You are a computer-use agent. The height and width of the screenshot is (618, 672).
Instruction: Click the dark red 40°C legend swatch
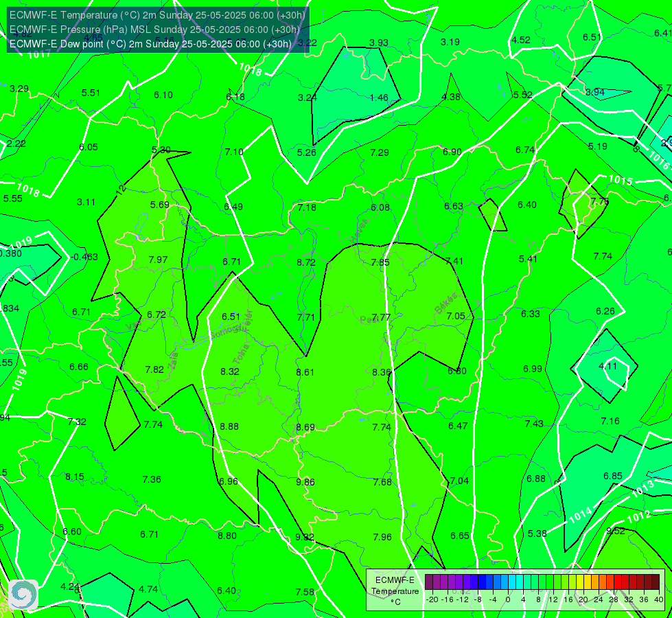(x=656, y=582)
